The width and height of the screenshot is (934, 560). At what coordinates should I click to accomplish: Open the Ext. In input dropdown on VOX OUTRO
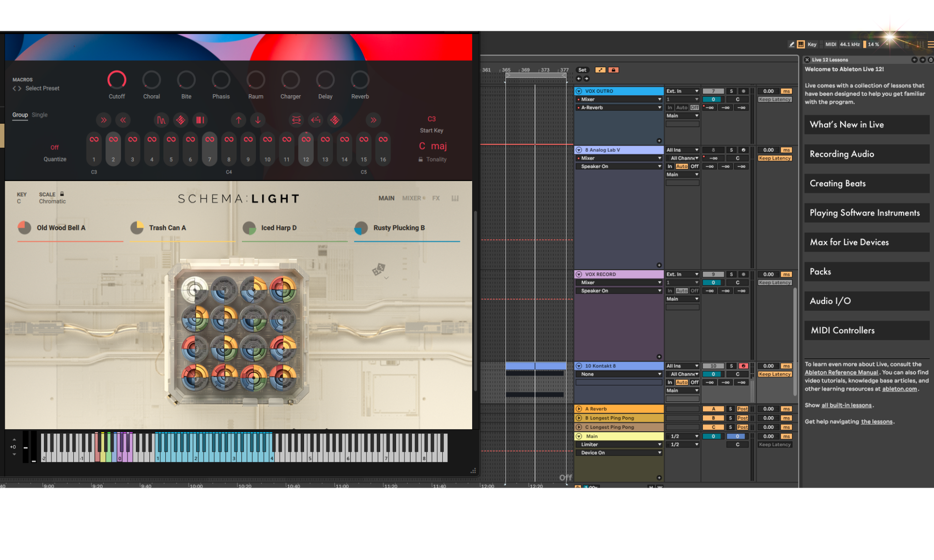tap(682, 91)
